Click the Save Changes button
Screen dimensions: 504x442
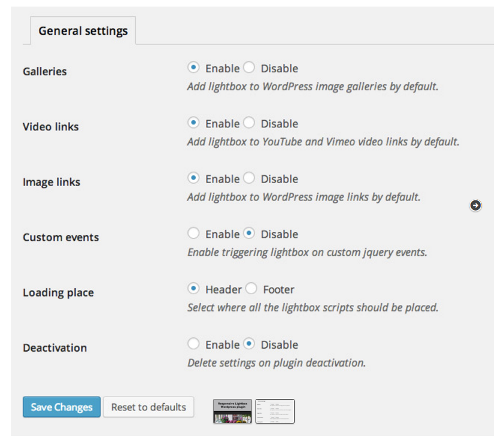coord(62,407)
